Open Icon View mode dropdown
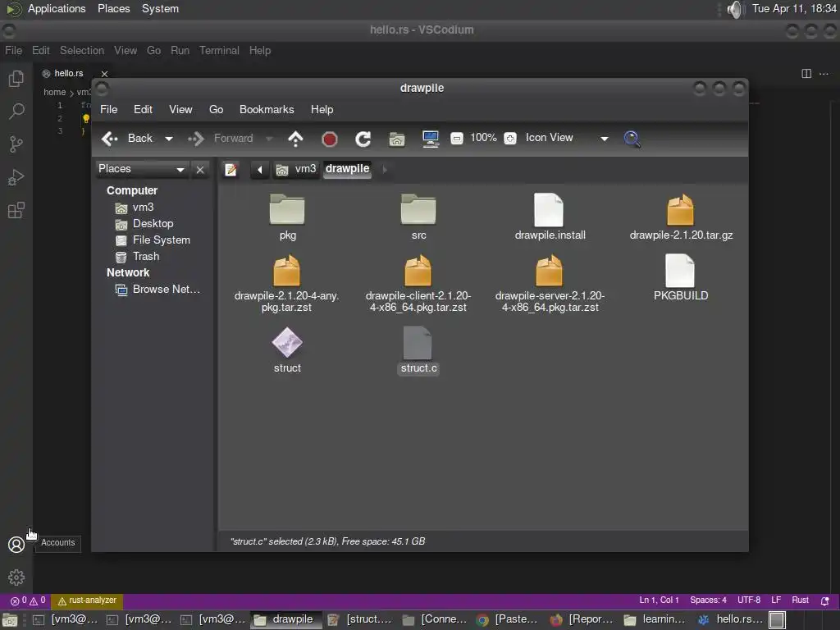 (566, 138)
